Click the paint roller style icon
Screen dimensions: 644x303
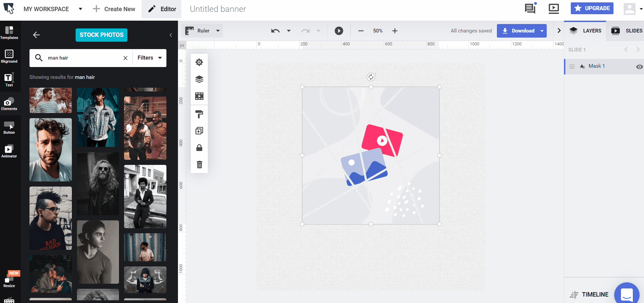pos(199,114)
